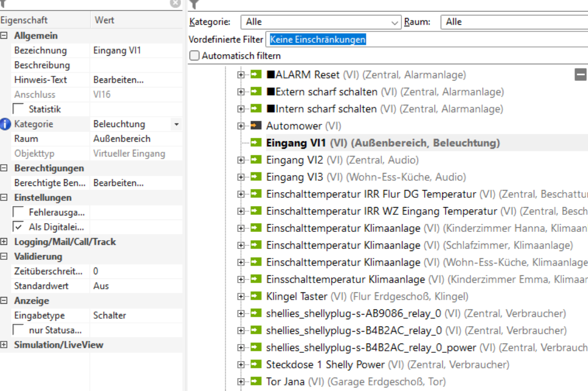Open the Kategorie filter combo box

tap(321, 22)
